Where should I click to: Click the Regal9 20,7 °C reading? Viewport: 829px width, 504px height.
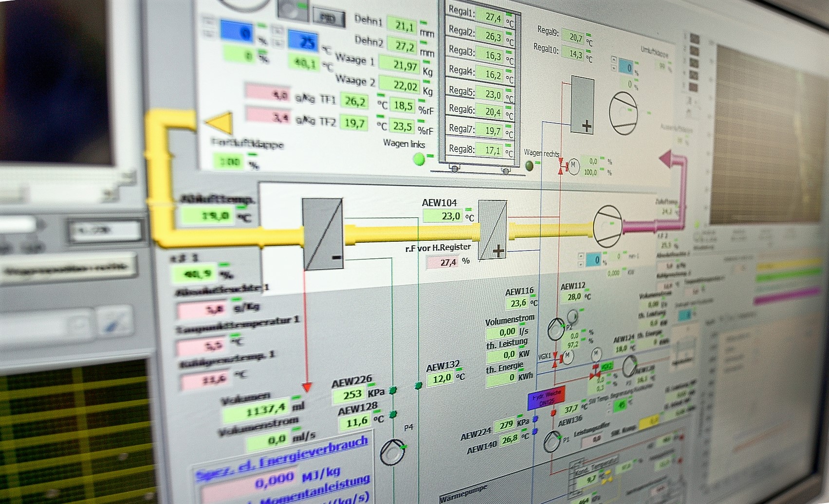(573, 36)
